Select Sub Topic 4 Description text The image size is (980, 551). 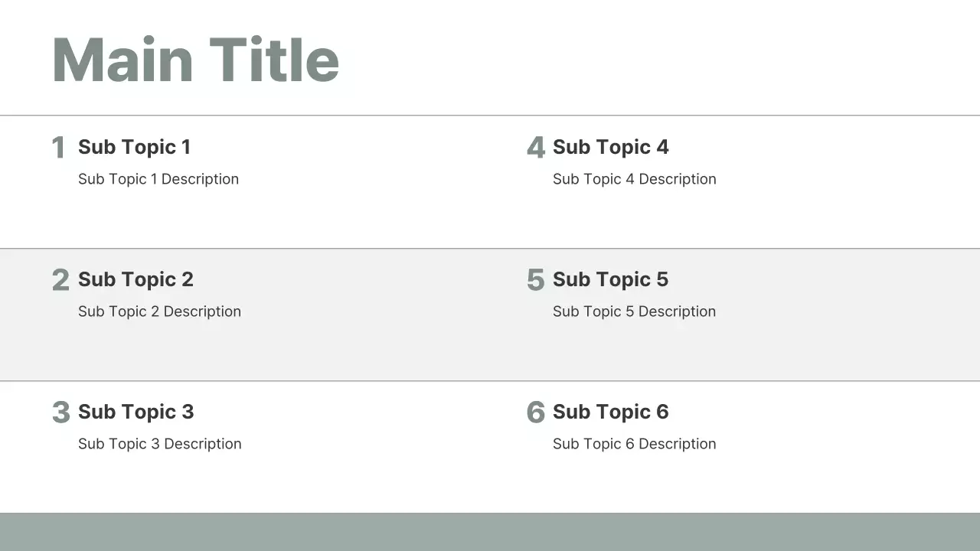click(634, 179)
